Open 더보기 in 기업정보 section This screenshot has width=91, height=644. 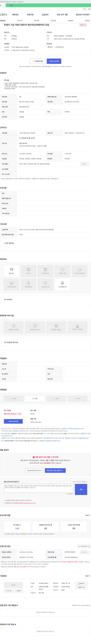pos(88,576)
